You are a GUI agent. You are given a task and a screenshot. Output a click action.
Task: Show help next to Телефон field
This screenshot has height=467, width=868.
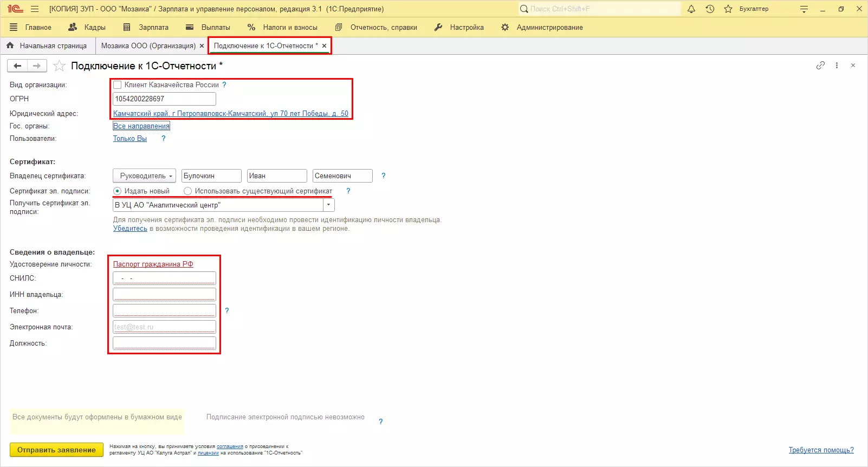[227, 311]
